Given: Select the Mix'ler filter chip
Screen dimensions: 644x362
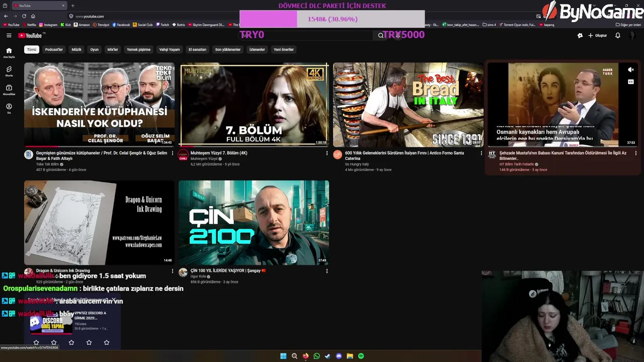Looking at the screenshot, I should pyautogui.click(x=113, y=49).
